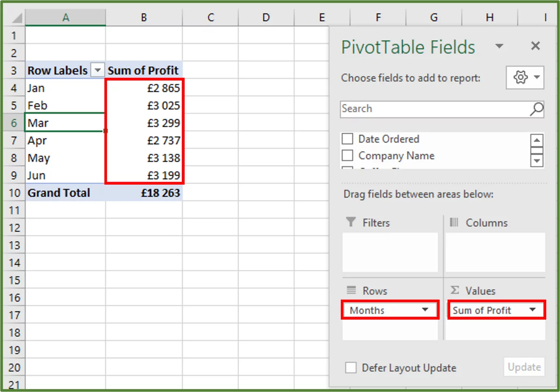Open the Sum of Profit dropdown in Values
Image resolution: width=560 pixels, height=392 pixels.
coord(533,310)
